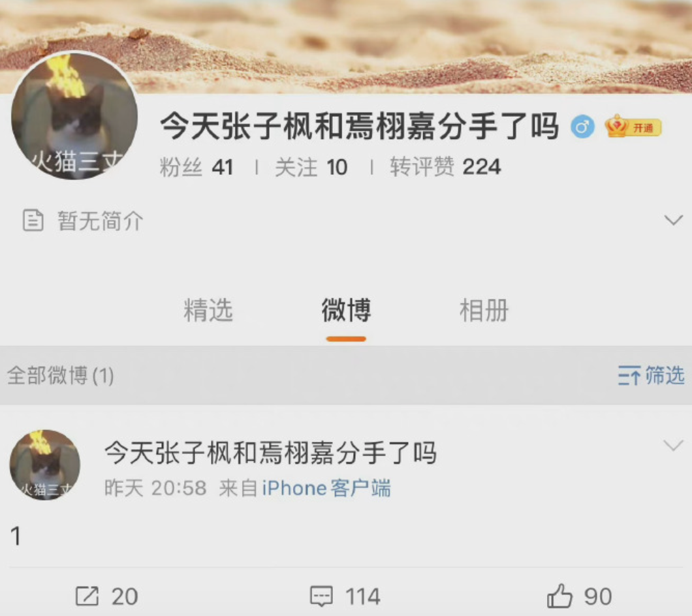692x616 pixels.
Task: Select the 微博 tab
Action: pyautogui.click(x=346, y=310)
